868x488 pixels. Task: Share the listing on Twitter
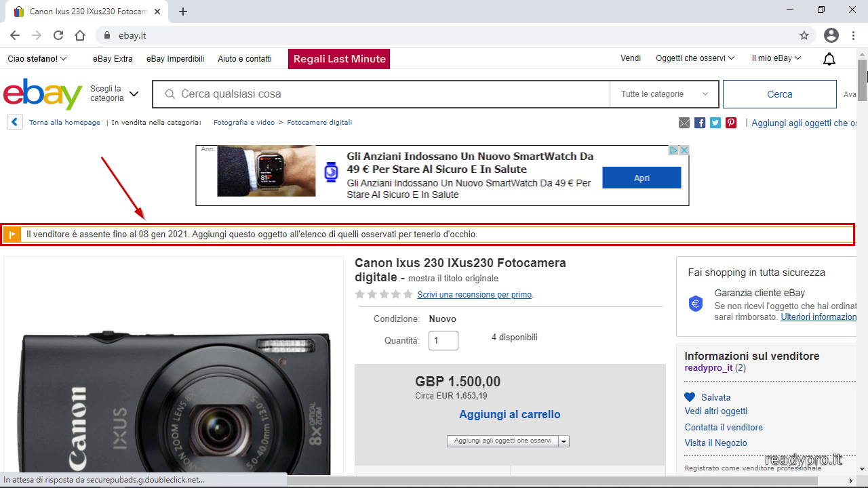[715, 123]
